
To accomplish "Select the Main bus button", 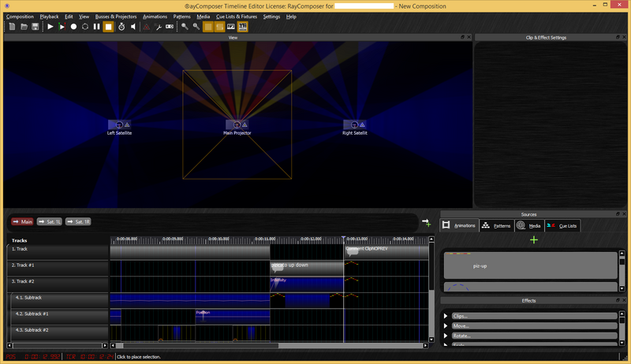I will (x=23, y=221).
